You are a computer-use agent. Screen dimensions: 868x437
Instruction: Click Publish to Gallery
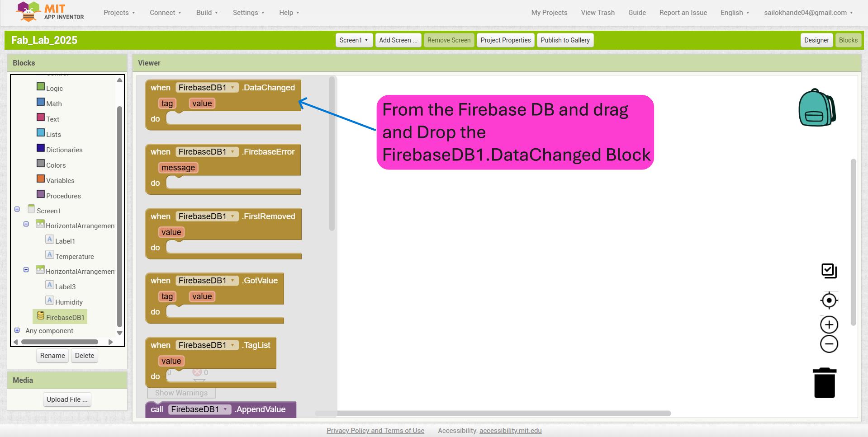565,40
